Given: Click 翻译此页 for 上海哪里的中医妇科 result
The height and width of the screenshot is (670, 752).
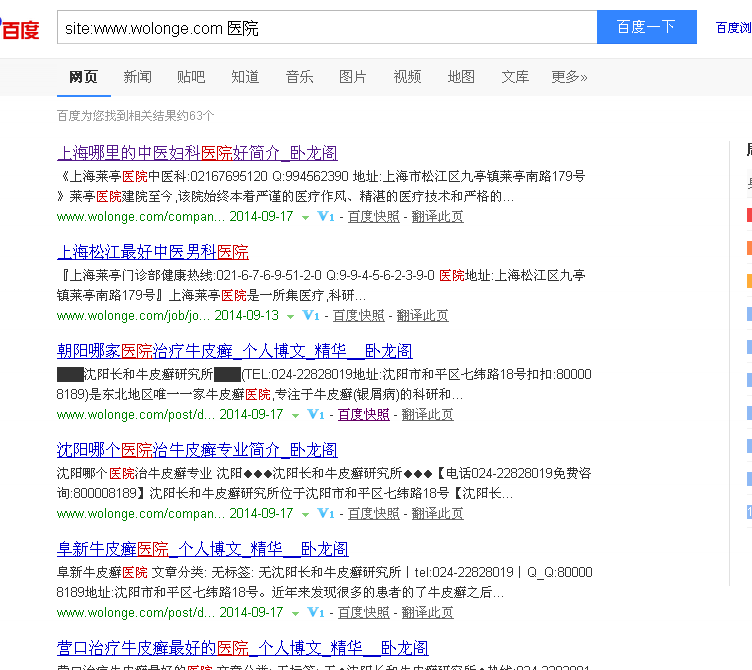Looking at the screenshot, I should click(x=437, y=217).
